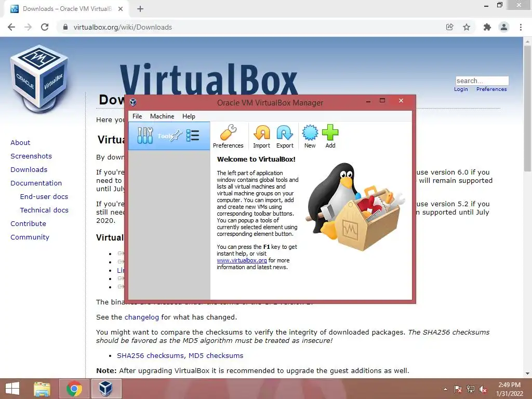Open End-user docs link
Image resolution: width=532 pixels, height=399 pixels.
44,197
